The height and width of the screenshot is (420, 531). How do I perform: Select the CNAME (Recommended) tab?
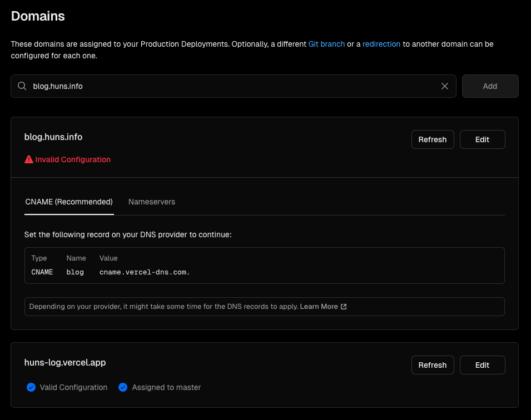pos(69,202)
